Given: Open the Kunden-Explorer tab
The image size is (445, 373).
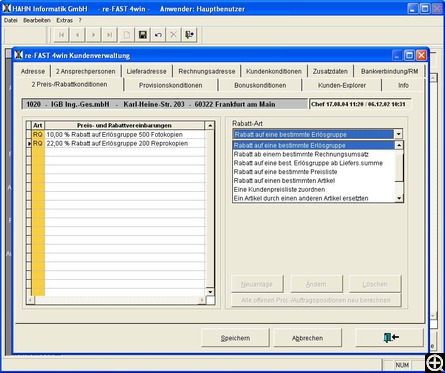Looking at the screenshot, I should pos(342,85).
